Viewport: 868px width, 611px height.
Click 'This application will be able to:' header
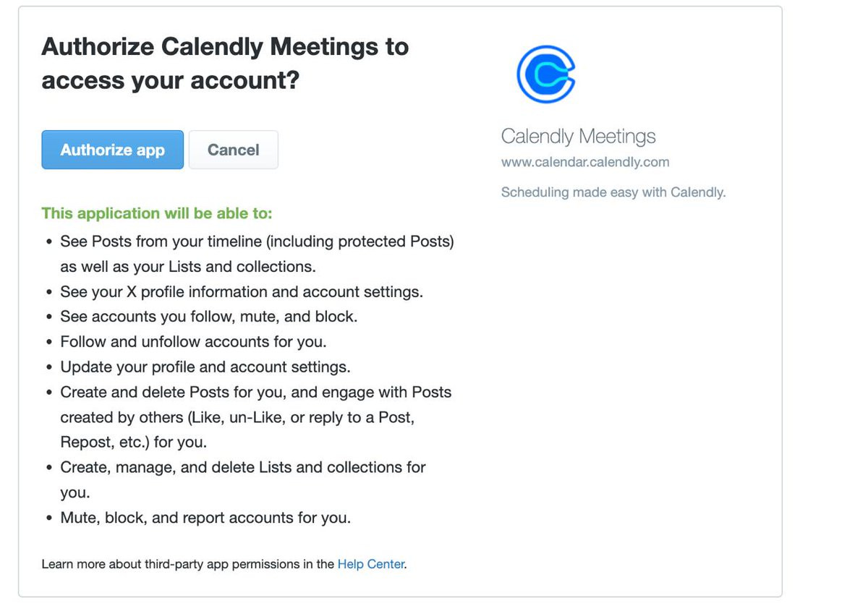point(157,213)
